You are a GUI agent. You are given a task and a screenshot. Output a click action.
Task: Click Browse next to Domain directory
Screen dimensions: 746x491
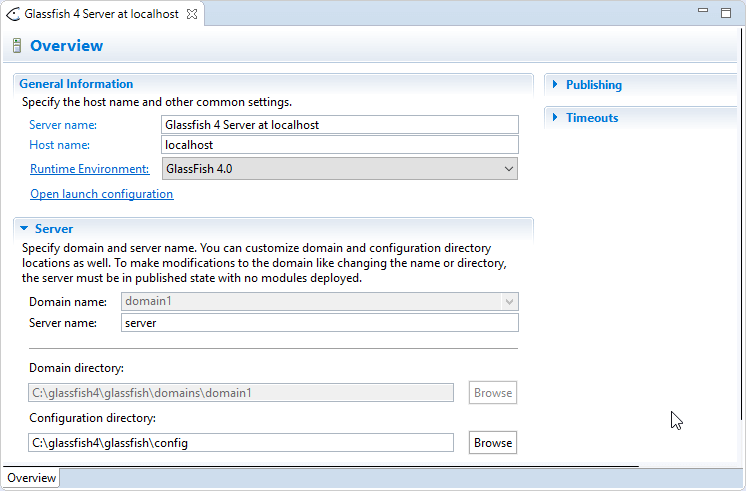pos(493,393)
